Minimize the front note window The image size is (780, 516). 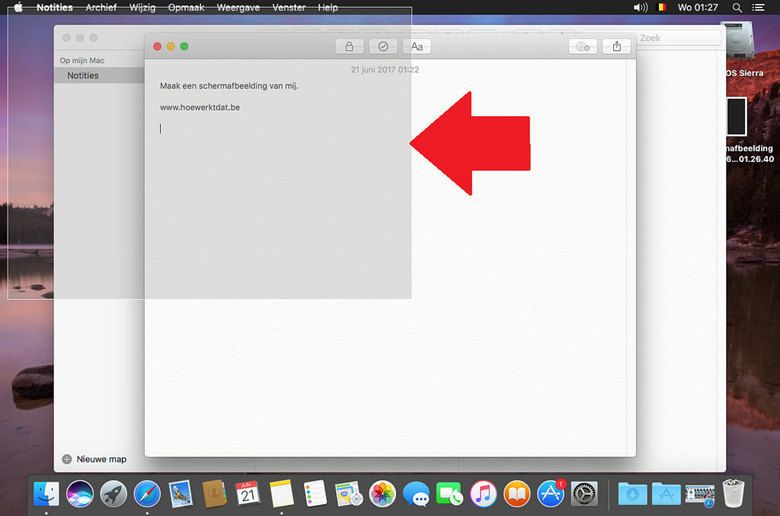pyautogui.click(x=171, y=46)
